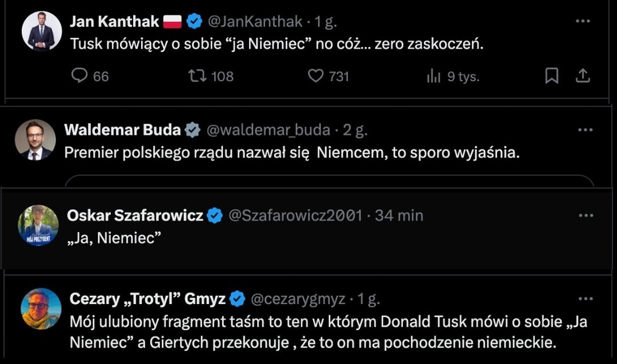
Task: Like Jan Kanthak's tweet
Action: point(315,76)
